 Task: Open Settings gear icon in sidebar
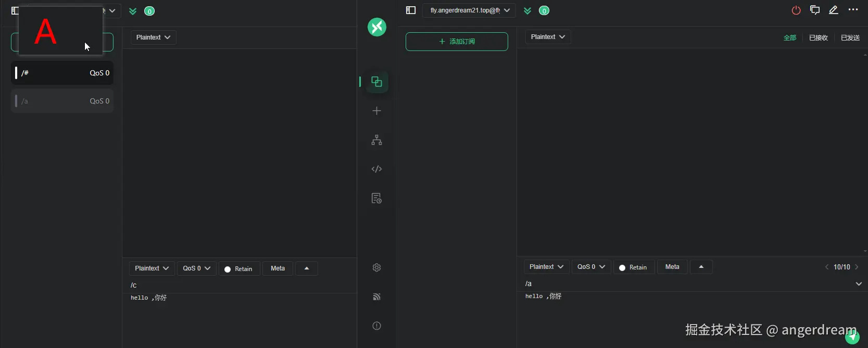point(376,267)
